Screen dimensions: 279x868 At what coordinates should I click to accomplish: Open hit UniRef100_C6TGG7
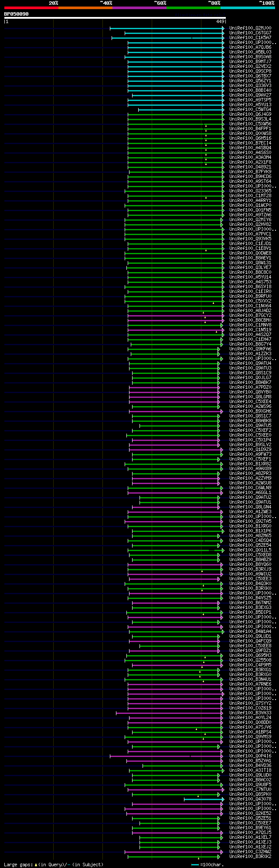coord(250,33)
